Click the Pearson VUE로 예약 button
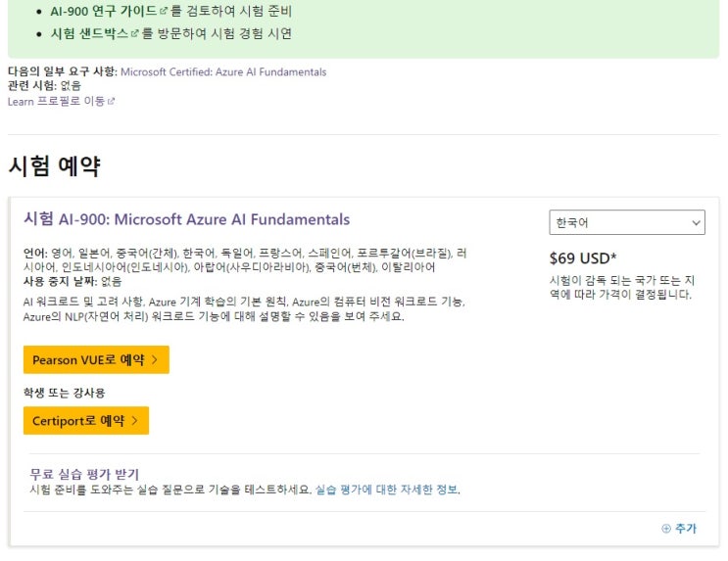This screenshot has height=561, width=728. (x=96, y=359)
